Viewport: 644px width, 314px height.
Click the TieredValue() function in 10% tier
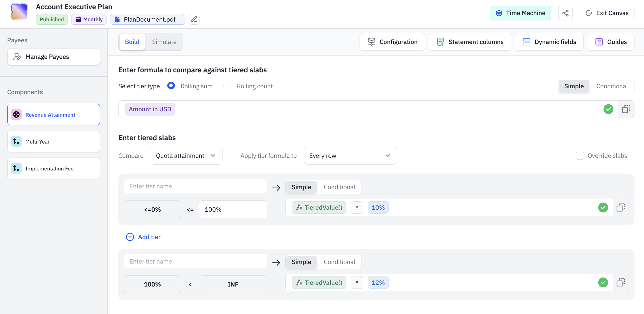[x=319, y=207]
